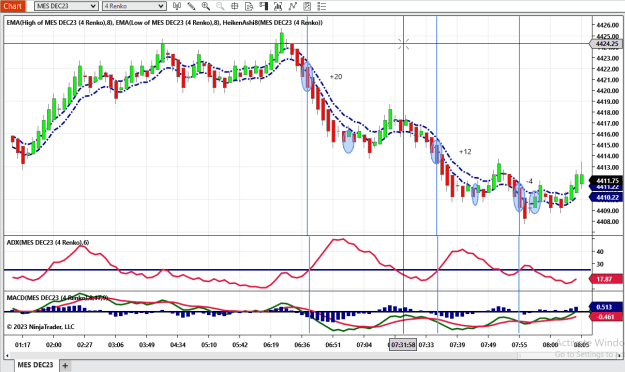Open the 4 Renko interval selector dropdown
This screenshot has width=625, height=372.
134,6
